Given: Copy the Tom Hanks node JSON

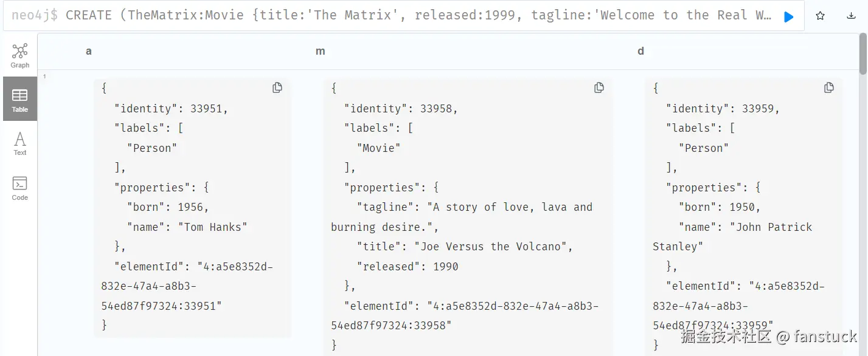Looking at the screenshot, I should click(277, 88).
